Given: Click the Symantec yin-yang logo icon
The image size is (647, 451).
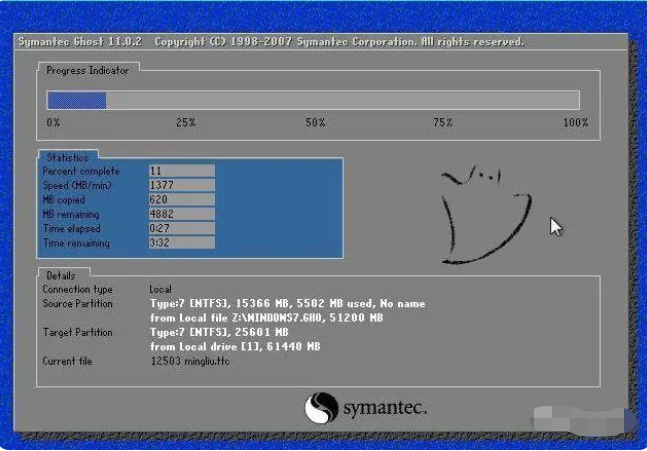Looking at the screenshot, I should coord(321,408).
